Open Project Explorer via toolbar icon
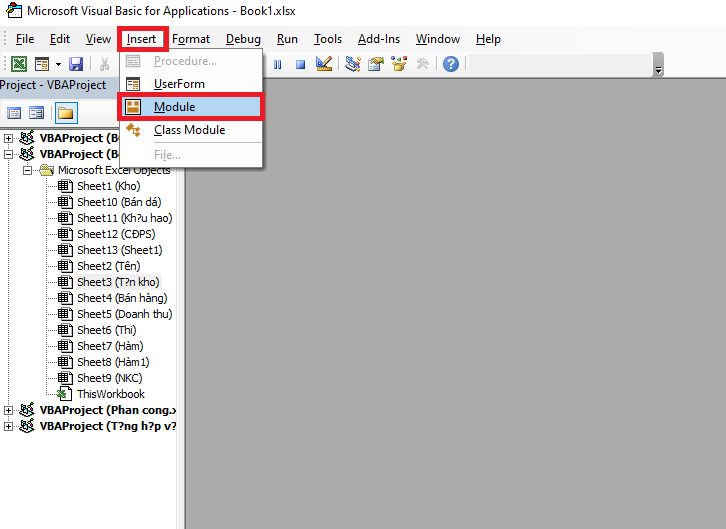The image size is (726, 529). (353, 64)
